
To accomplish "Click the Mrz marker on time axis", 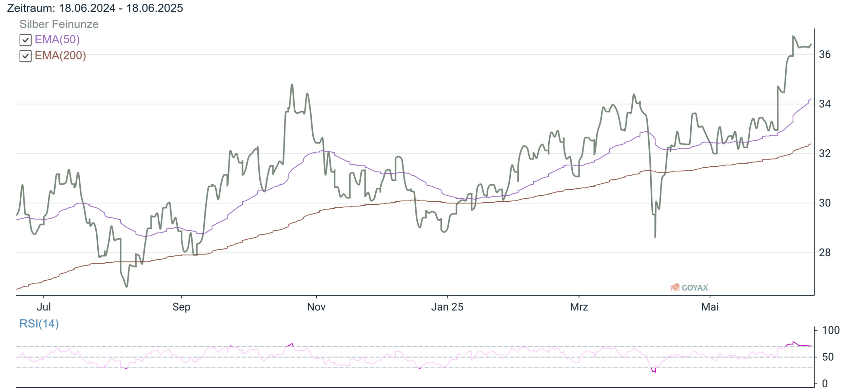I will pyautogui.click(x=579, y=307).
